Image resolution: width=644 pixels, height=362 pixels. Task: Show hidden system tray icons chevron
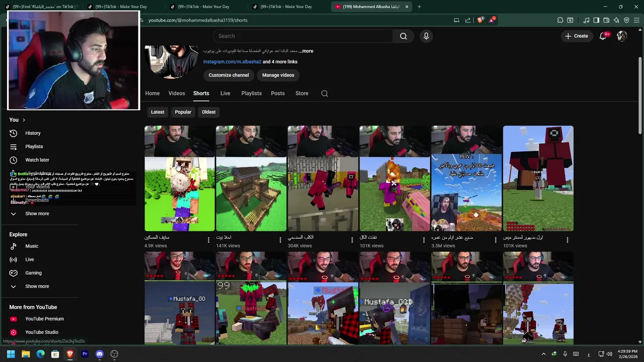click(x=543, y=354)
